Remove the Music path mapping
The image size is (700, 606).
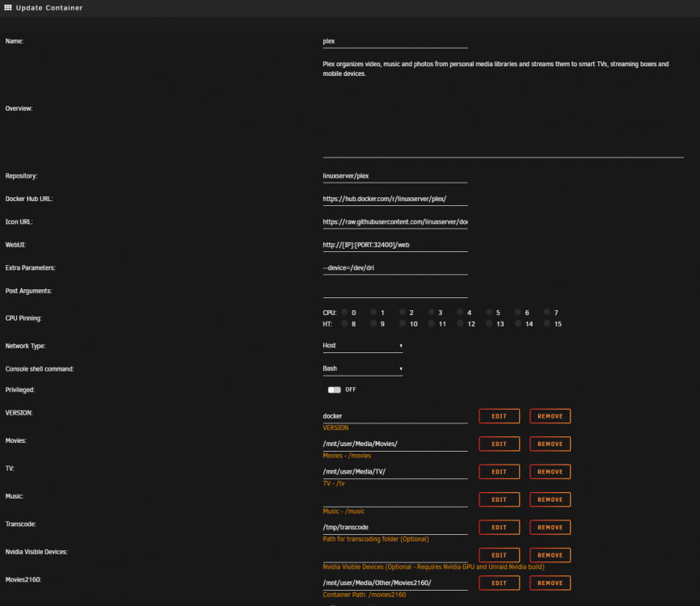pos(550,499)
